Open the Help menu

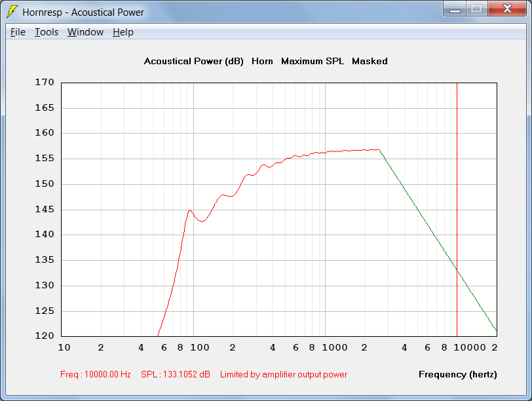coord(123,32)
